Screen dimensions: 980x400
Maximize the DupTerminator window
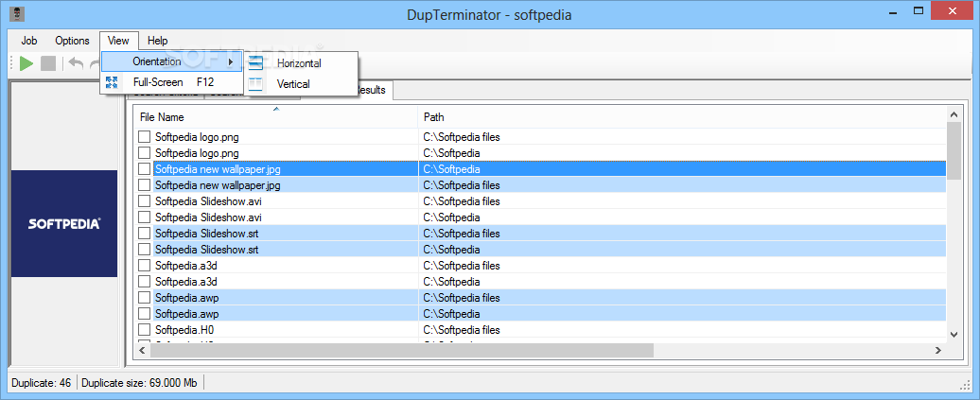click(x=919, y=10)
